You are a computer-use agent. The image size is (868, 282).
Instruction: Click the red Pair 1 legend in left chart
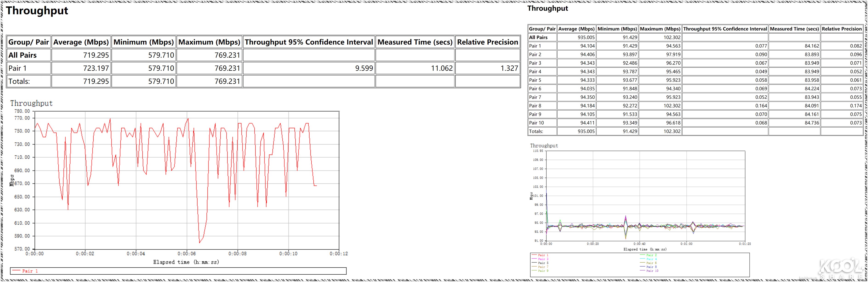(30, 271)
